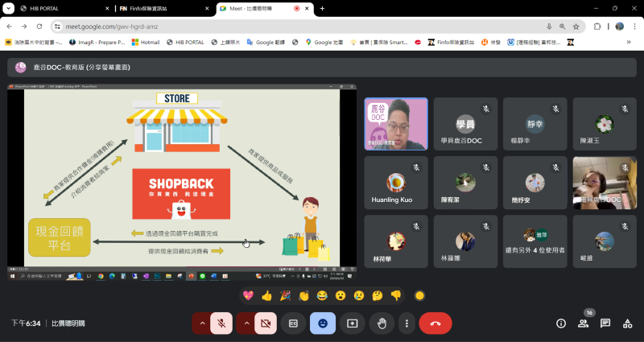Toggle closed captions

(293, 323)
